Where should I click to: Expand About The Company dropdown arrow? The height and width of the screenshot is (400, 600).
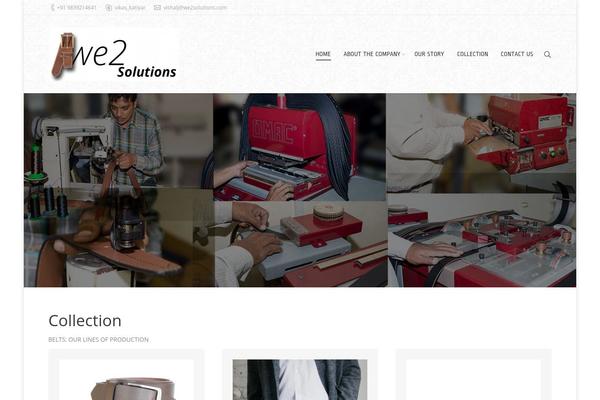403,54
